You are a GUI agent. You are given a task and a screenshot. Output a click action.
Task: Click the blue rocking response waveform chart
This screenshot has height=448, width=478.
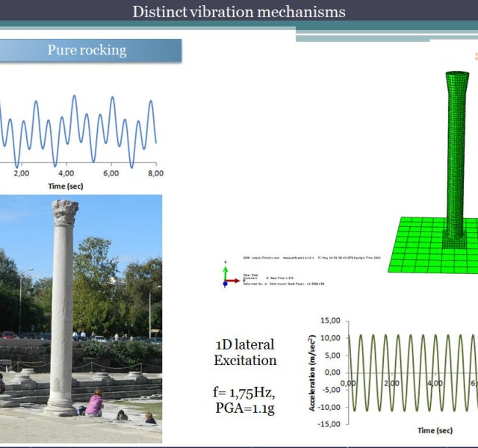78,131
